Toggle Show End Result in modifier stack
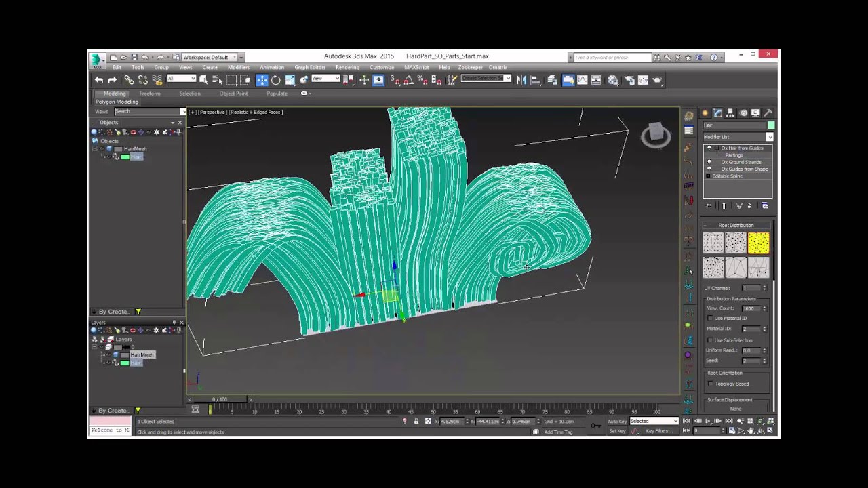Screen dimensions: 868x488 [724, 205]
